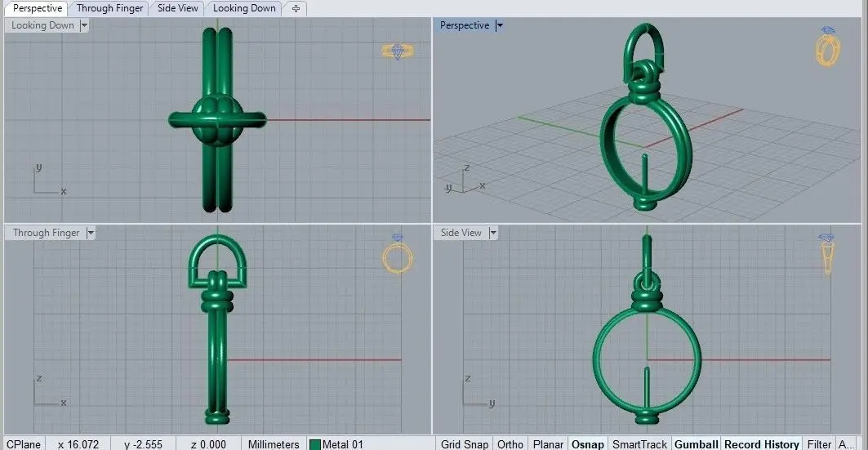Click the z 0.000 coordinate readout
The image size is (868, 450).
pyautogui.click(x=208, y=444)
